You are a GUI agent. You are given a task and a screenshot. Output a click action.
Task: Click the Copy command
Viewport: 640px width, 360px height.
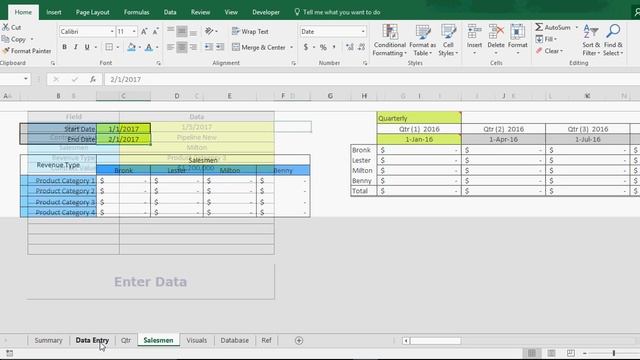pyautogui.click(x=14, y=39)
